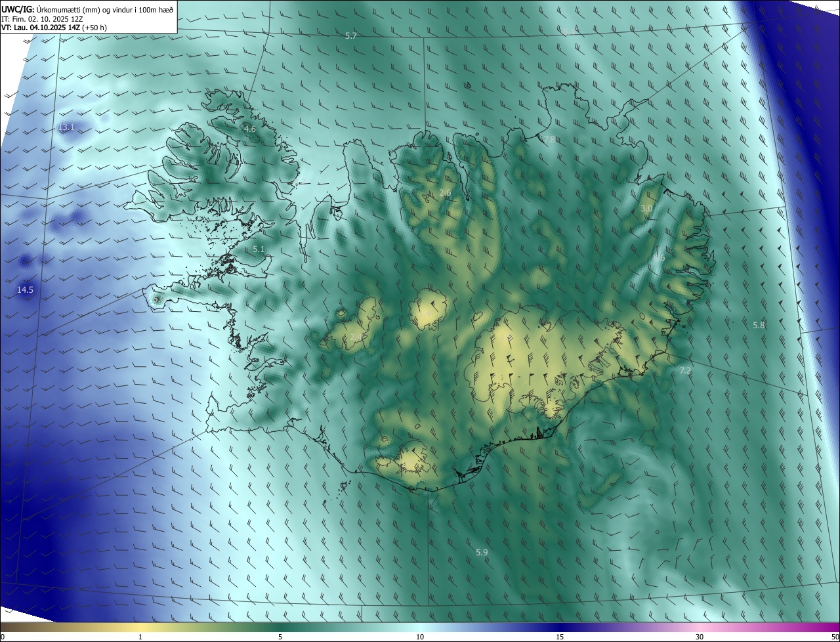Pick the pink color above tick 30
This screenshot has width=840, height=642.
click(700, 627)
